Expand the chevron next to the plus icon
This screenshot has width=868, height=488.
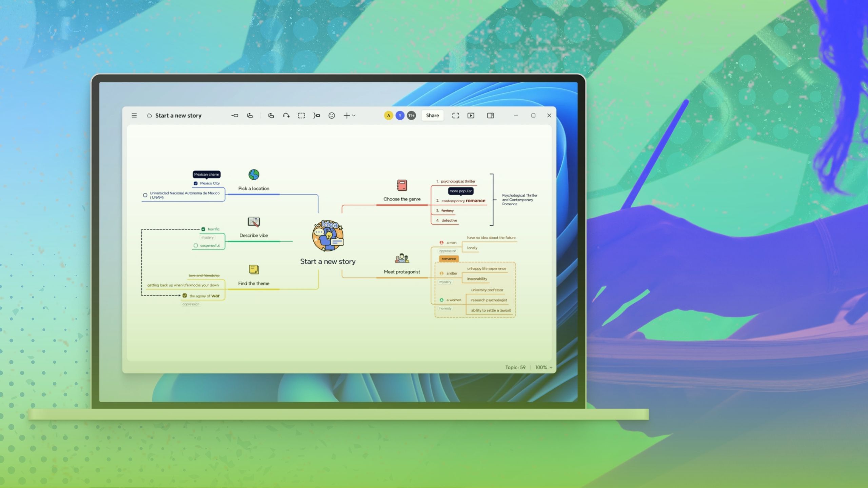354,116
